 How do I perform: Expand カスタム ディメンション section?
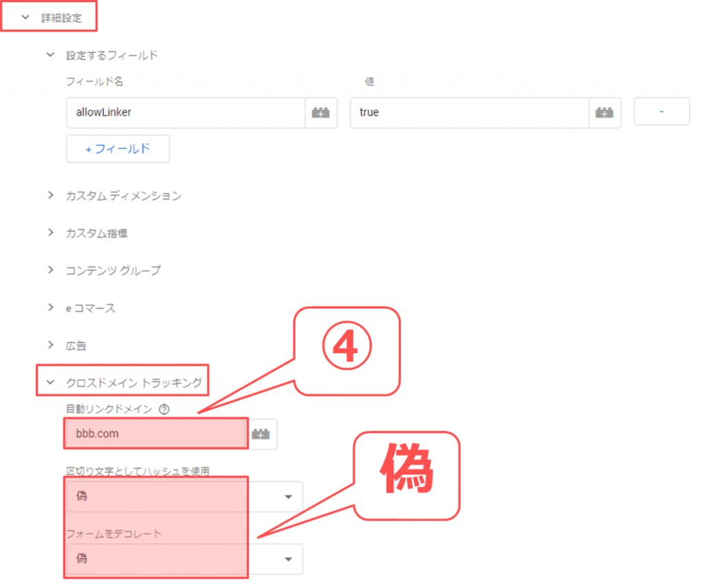(x=50, y=196)
